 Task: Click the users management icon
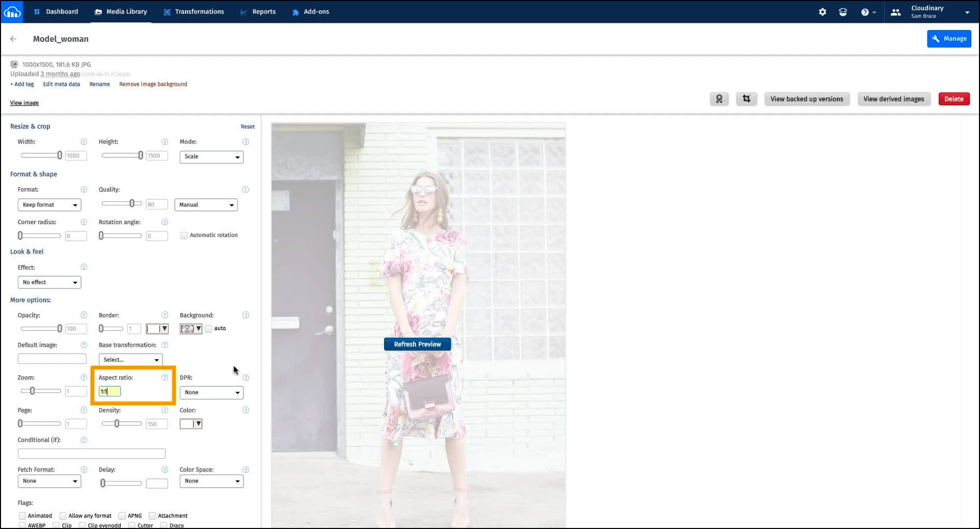pos(895,12)
